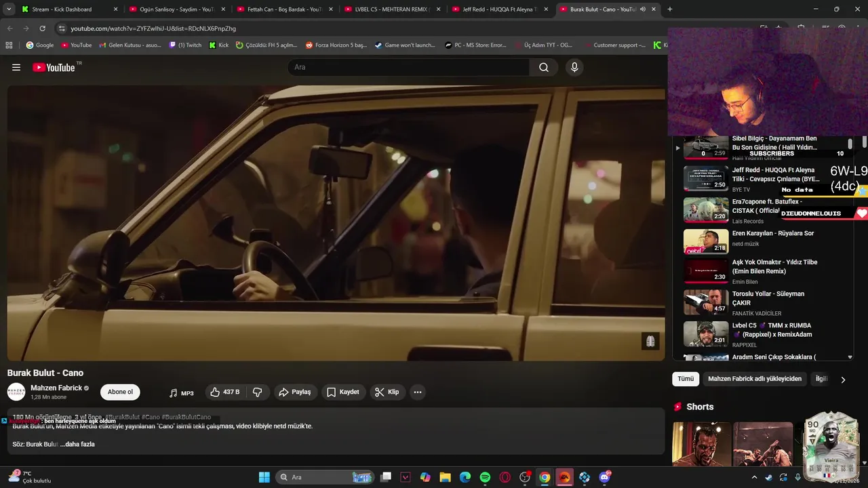Go to the YouTube home logo
Screen dimensions: 868x488
[54, 67]
